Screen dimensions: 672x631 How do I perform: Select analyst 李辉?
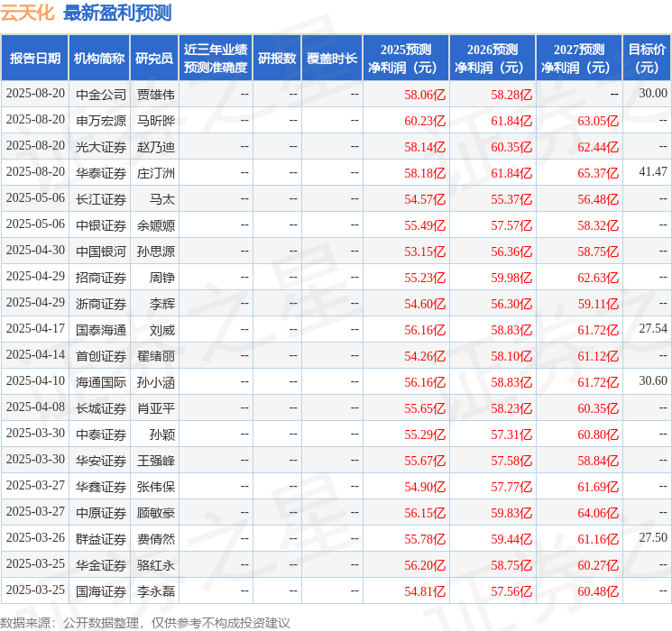(x=162, y=303)
